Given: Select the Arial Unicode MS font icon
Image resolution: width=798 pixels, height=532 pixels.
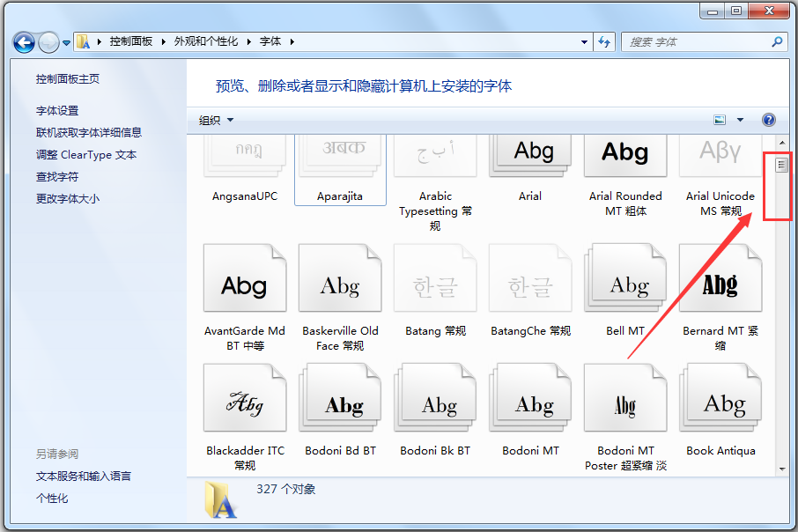Looking at the screenshot, I should pos(720,156).
